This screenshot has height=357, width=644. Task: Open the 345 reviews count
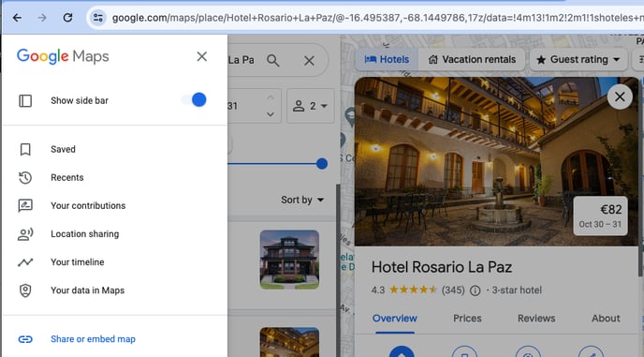click(453, 290)
